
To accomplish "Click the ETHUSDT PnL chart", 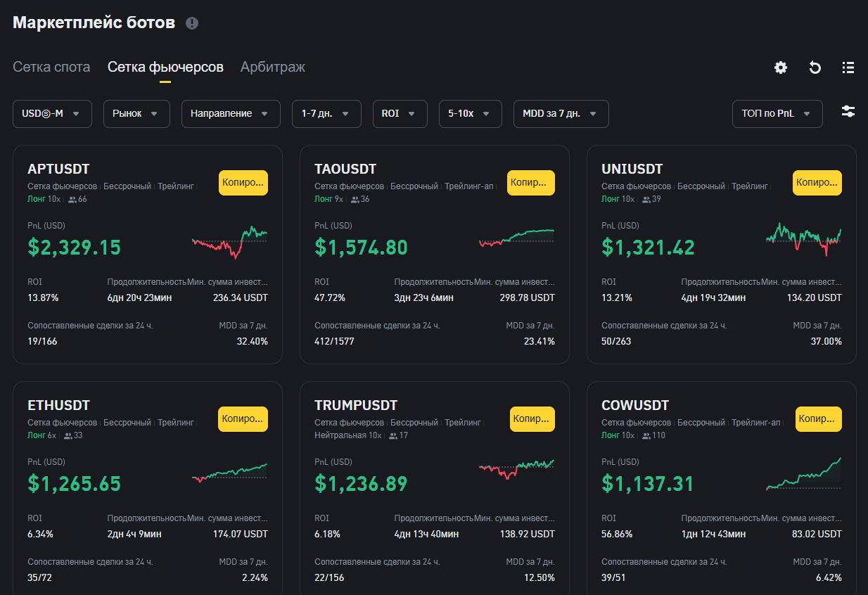I will (x=230, y=473).
